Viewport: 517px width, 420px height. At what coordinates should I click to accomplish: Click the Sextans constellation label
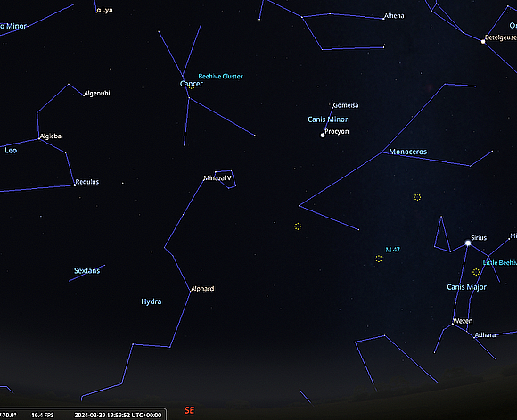86,270
